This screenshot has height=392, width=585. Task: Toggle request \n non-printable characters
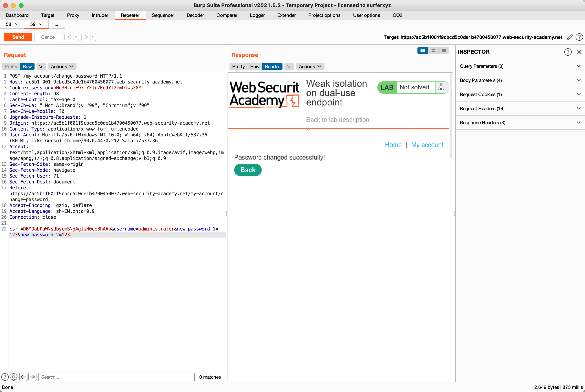point(41,66)
